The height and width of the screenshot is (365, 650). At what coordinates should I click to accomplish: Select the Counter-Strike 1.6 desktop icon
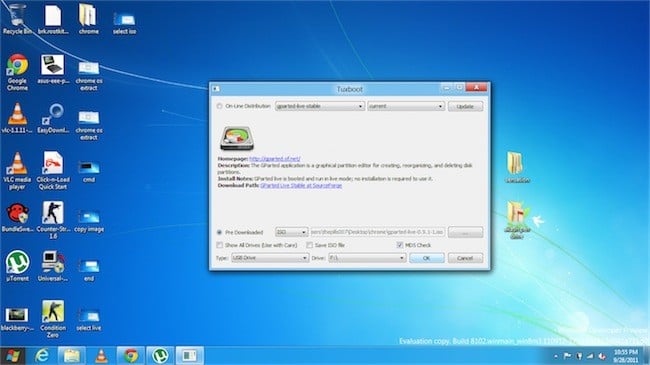pos(53,220)
